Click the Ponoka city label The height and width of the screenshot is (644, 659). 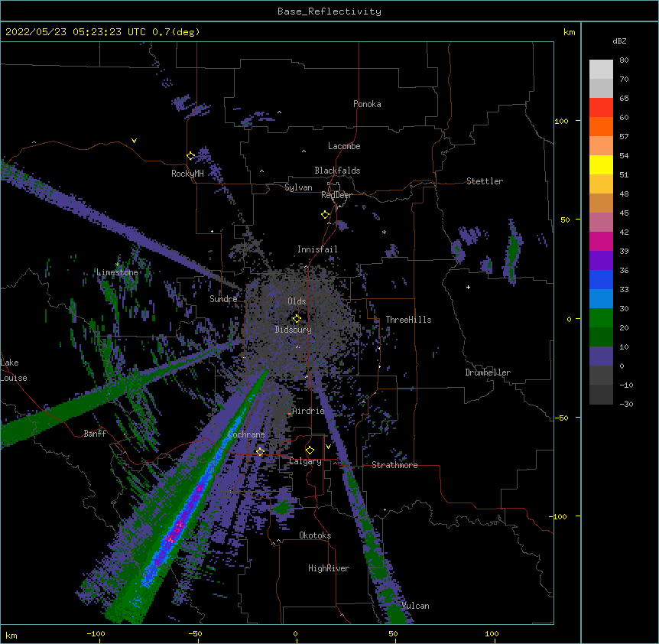tap(367, 104)
